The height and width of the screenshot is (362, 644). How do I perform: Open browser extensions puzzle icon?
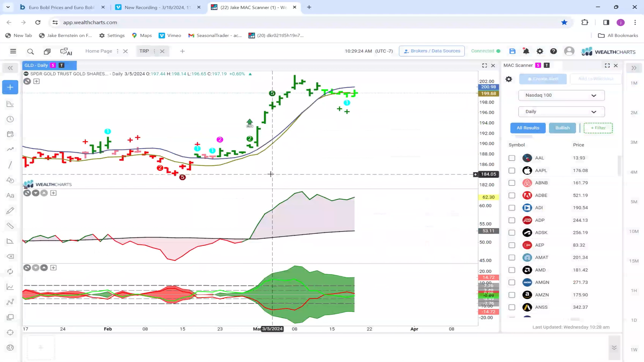click(x=585, y=22)
